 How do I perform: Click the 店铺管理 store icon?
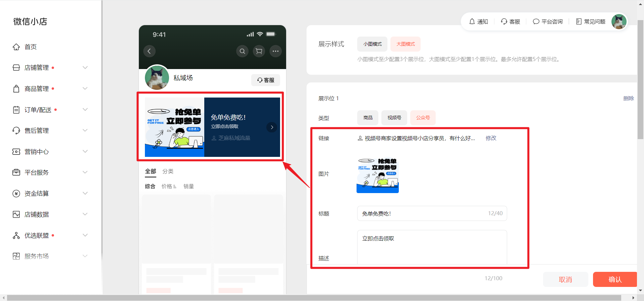[x=16, y=68]
